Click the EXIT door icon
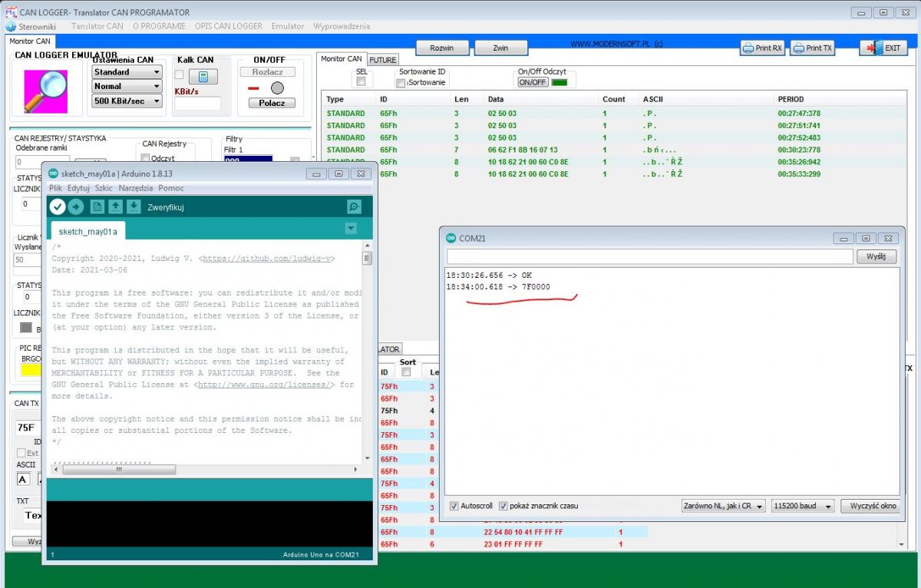 pyautogui.click(x=873, y=48)
